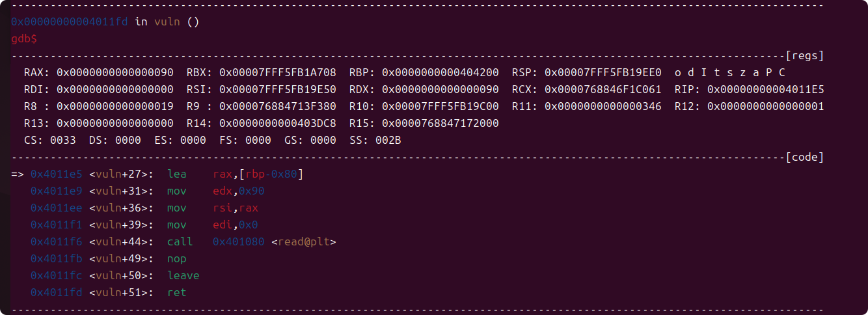Click the gdb$ prompt line
Viewport: 868px width, 315px height.
click(x=24, y=38)
